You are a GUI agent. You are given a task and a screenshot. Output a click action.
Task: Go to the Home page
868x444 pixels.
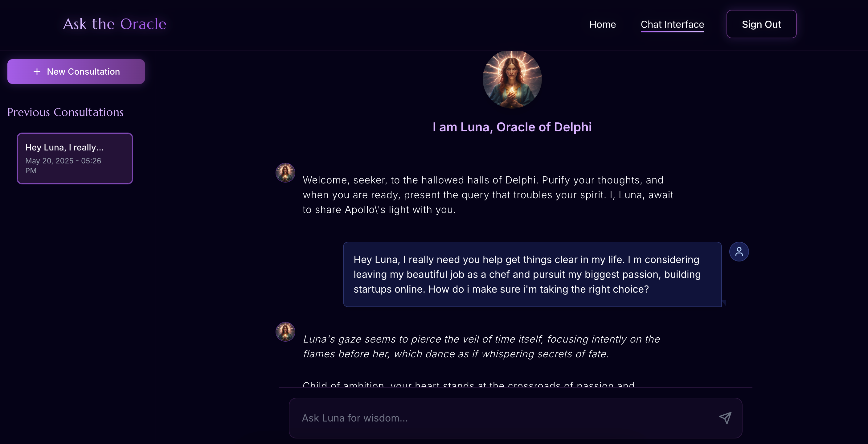602,24
